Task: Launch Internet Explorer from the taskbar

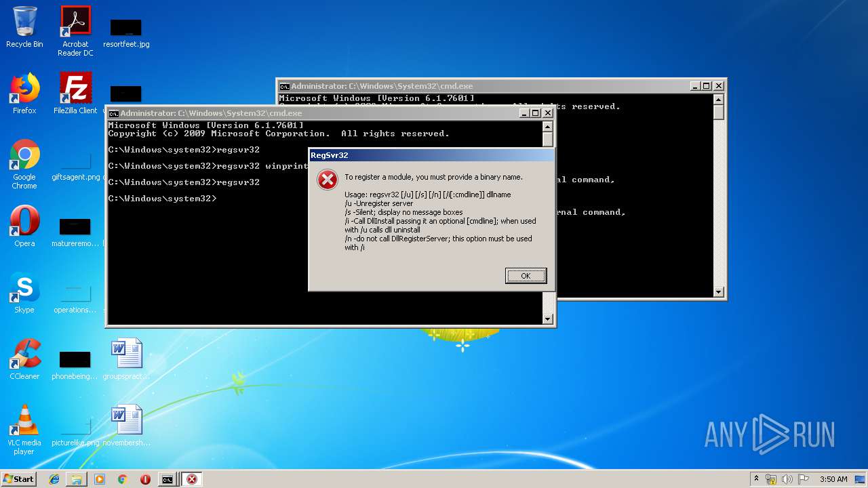Action: [x=54, y=479]
